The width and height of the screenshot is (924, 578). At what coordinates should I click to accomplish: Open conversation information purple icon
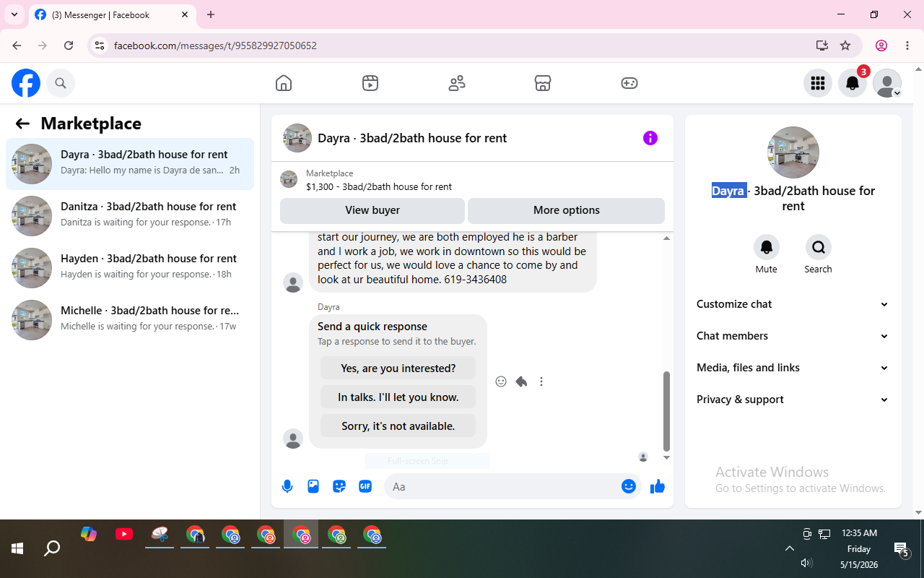tap(650, 138)
